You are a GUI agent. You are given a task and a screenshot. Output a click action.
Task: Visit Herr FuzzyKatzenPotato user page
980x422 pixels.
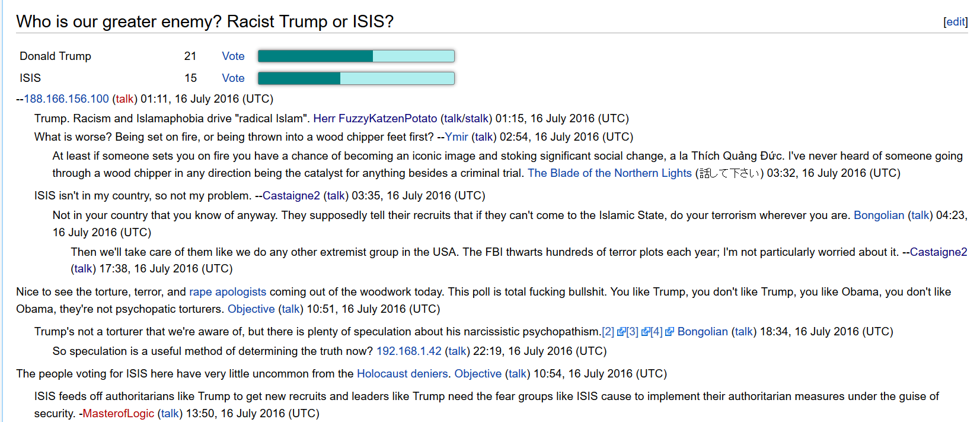point(375,118)
